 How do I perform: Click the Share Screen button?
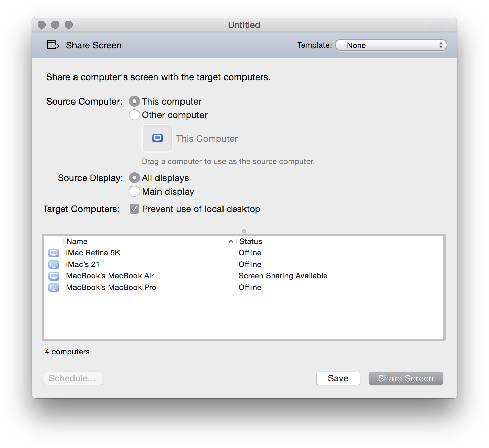406,378
